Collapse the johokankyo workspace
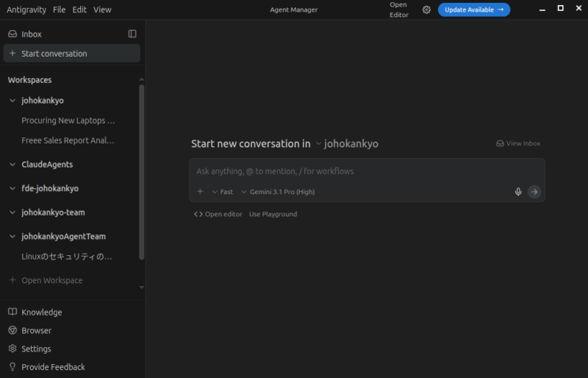This screenshot has width=588, height=378. tap(12, 101)
